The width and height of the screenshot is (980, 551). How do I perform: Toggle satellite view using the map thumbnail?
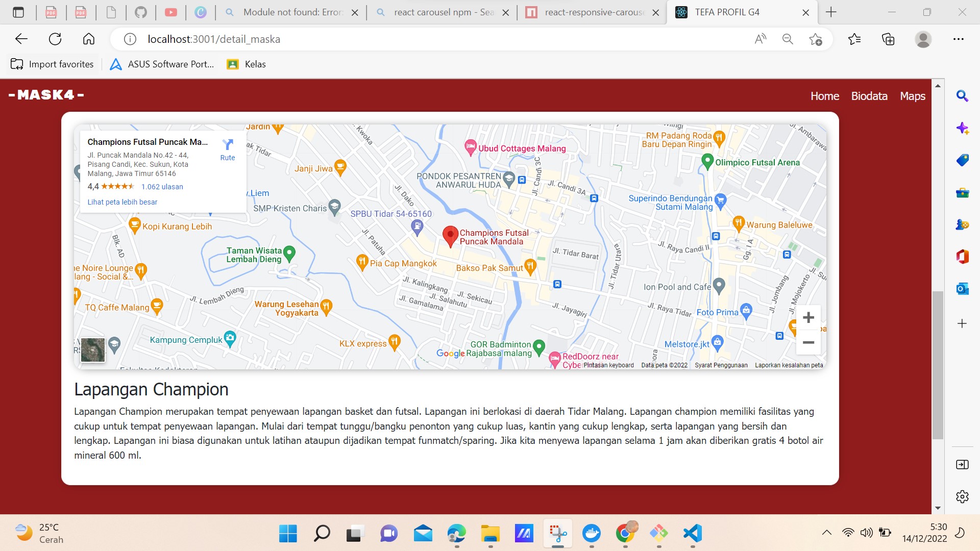click(x=92, y=350)
